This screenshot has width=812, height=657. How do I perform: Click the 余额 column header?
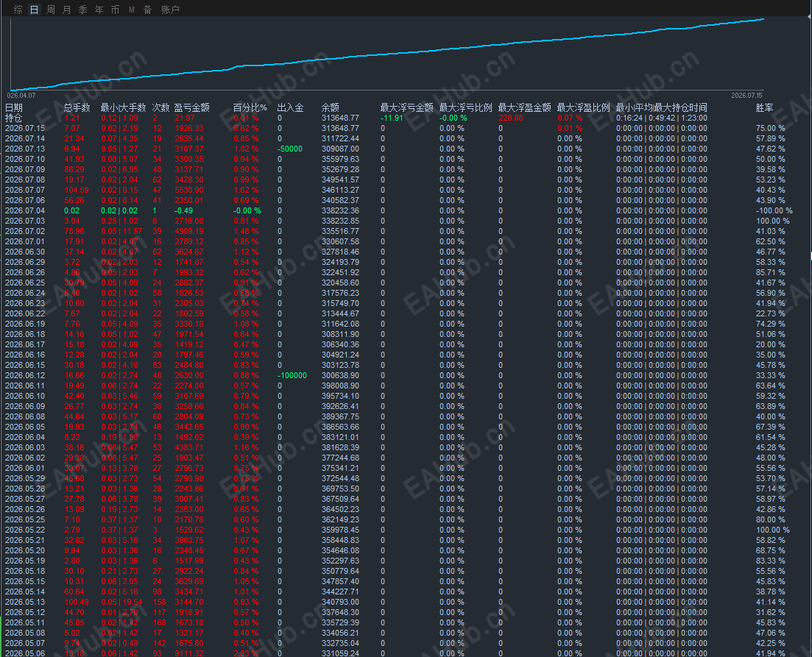click(x=331, y=107)
